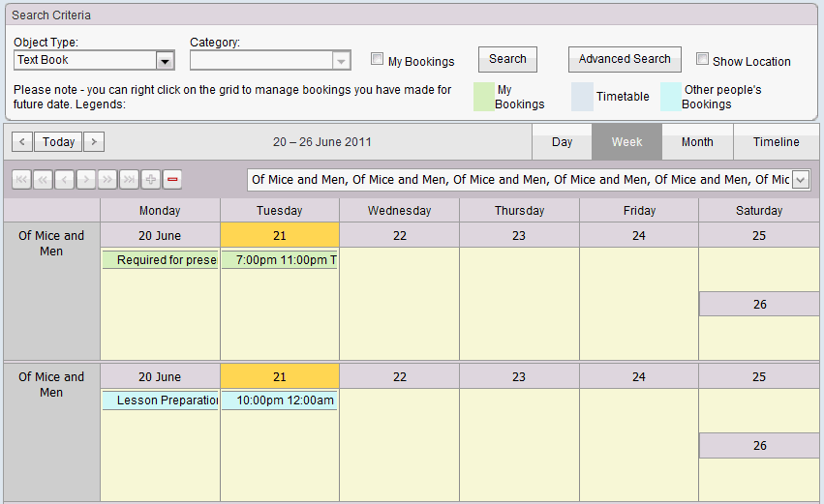This screenshot has width=824, height=504.
Task: Click the cyan Other people's Bookings swatch
Action: point(671,97)
